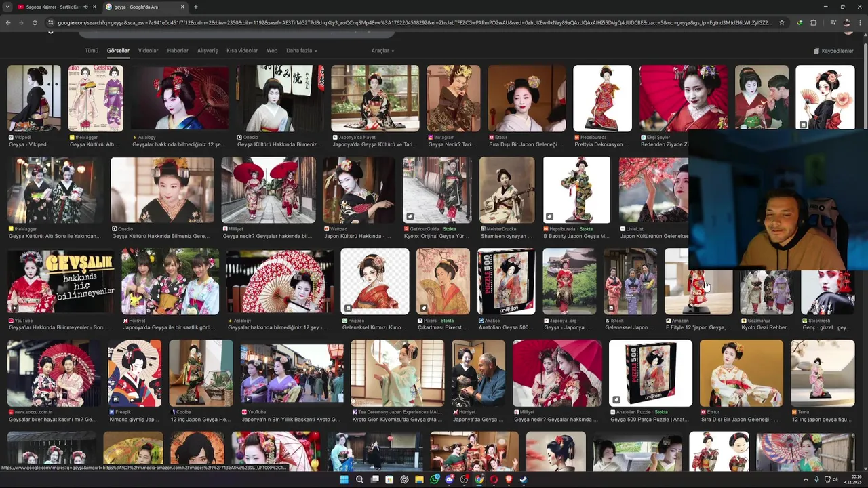The width and height of the screenshot is (868, 488).
Task: Open Asialogy 12 şey image in first row
Action: coord(180,98)
